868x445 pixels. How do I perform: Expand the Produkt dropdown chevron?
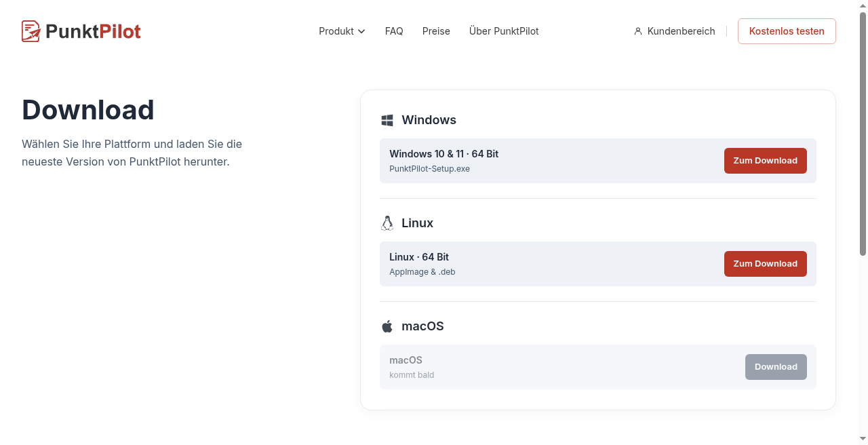(361, 31)
